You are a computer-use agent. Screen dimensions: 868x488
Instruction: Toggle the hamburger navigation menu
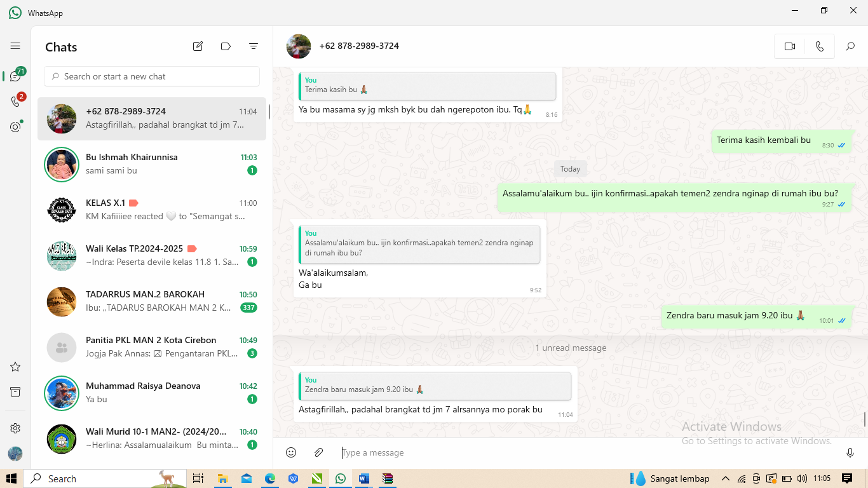point(15,46)
